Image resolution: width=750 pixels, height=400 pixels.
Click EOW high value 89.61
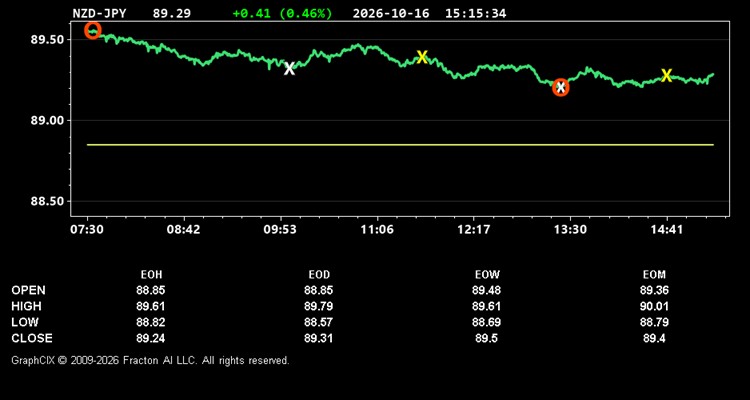coord(486,306)
